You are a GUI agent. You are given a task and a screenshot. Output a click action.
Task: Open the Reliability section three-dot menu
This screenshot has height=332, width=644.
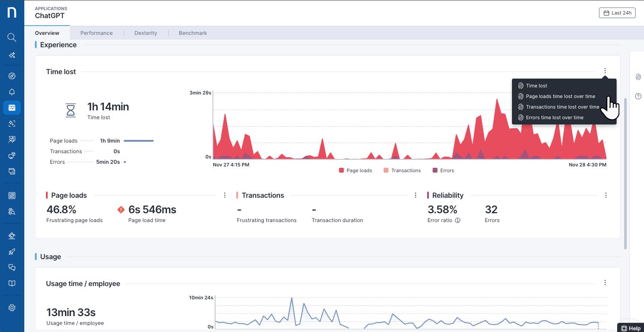tap(606, 195)
